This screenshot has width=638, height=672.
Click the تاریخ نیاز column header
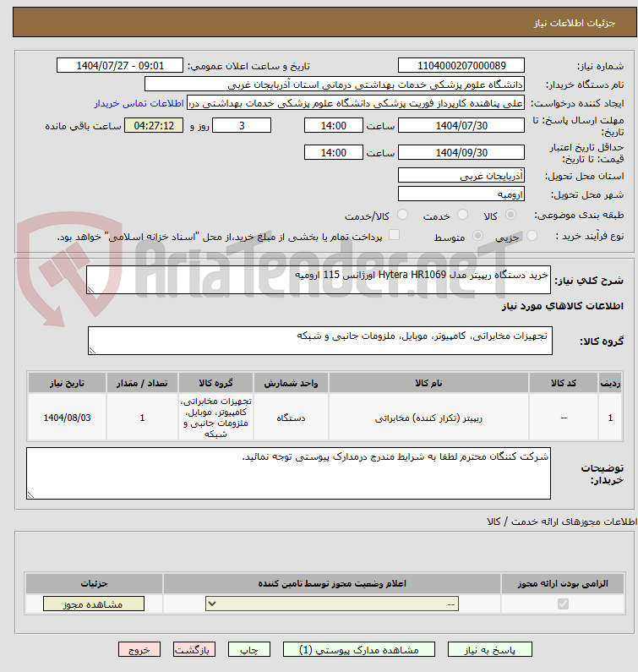click(67, 383)
